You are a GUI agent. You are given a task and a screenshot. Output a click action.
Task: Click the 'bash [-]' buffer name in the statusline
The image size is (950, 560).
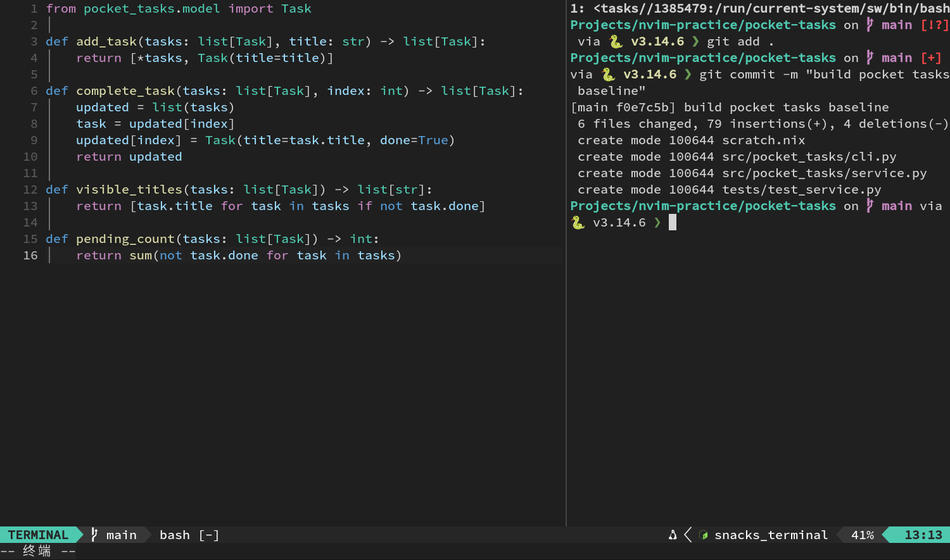click(189, 535)
